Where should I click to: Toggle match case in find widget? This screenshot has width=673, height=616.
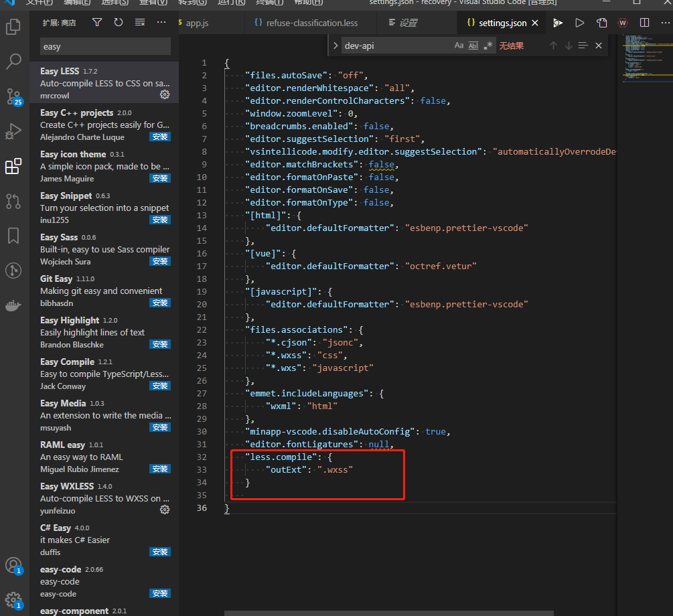tap(459, 46)
